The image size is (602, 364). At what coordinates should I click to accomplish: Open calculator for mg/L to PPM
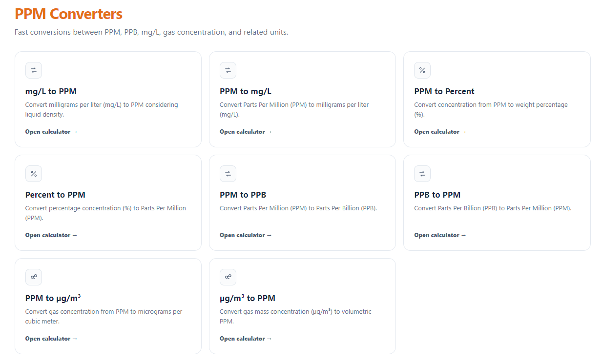click(x=51, y=132)
